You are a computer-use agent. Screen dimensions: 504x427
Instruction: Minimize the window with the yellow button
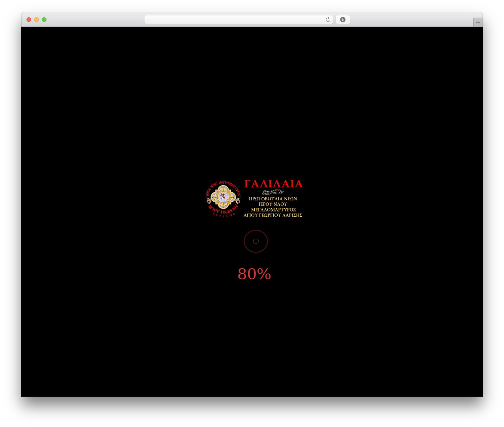coord(37,20)
